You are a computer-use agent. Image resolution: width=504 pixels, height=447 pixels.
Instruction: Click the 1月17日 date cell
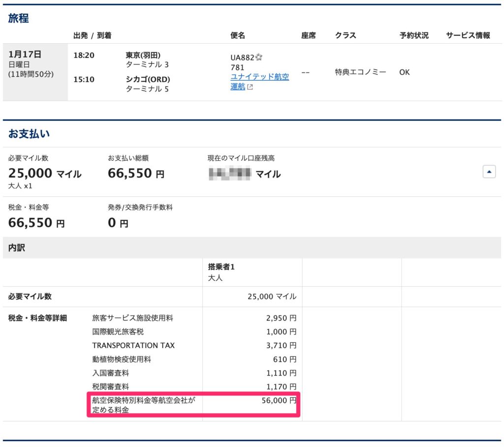(x=35, y=72)
